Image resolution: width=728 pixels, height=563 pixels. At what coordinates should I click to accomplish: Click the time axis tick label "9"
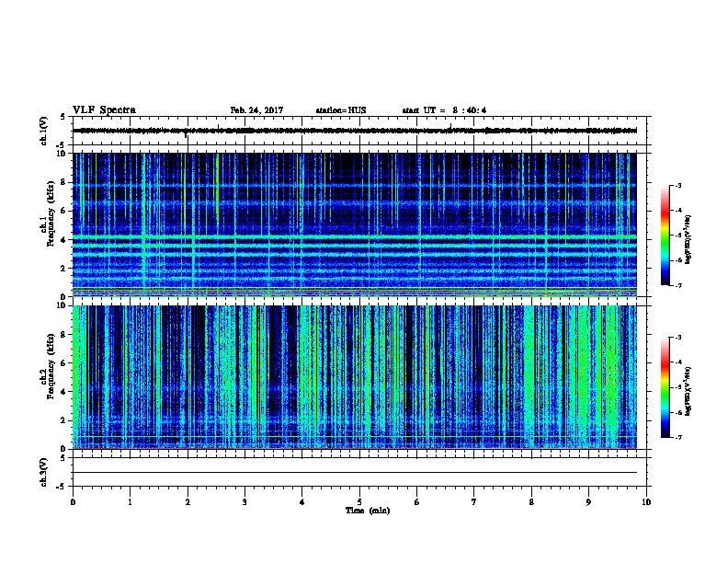pos(588,502)
